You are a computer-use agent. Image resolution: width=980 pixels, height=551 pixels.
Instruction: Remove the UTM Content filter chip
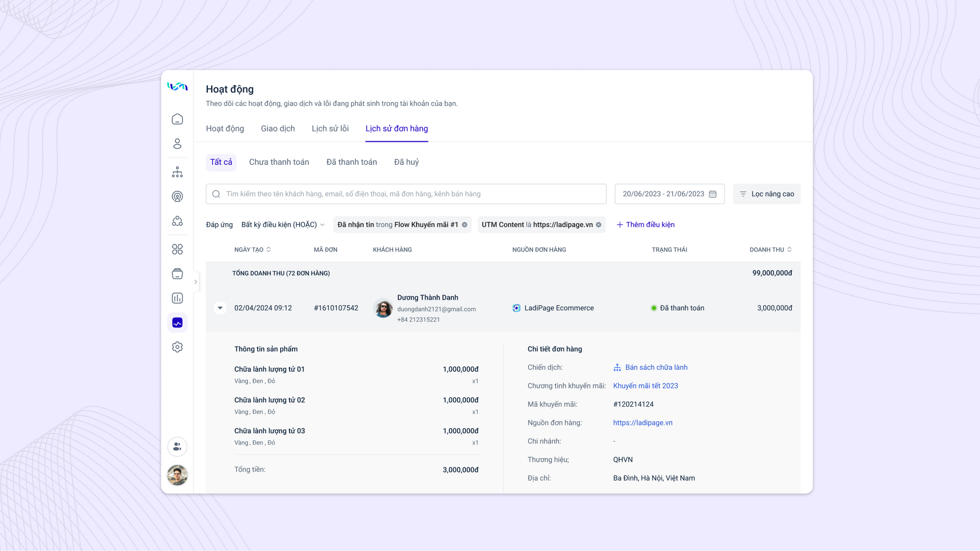599,224
